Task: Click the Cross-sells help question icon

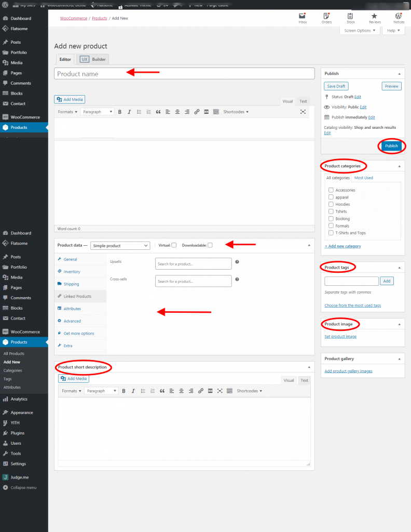Action: click(x=237, y=279)
